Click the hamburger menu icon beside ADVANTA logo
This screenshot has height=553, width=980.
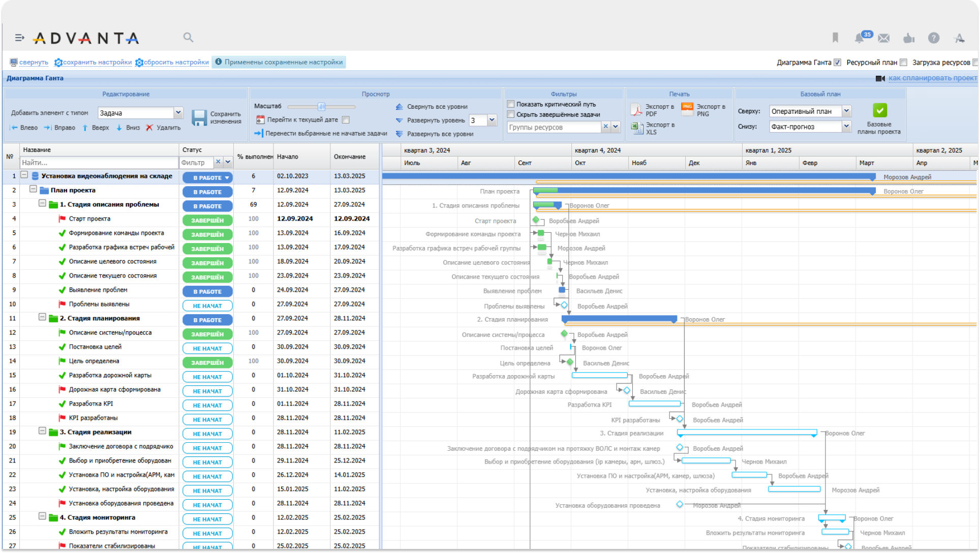pyautogui.click(x=19, y=38)
